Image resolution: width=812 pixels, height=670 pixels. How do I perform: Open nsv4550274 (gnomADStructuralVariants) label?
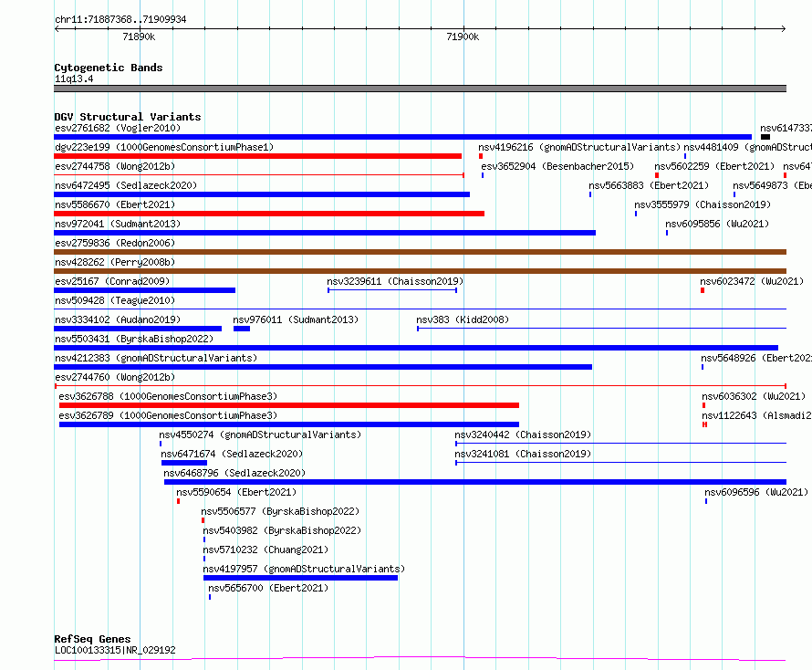coord(260,434)
